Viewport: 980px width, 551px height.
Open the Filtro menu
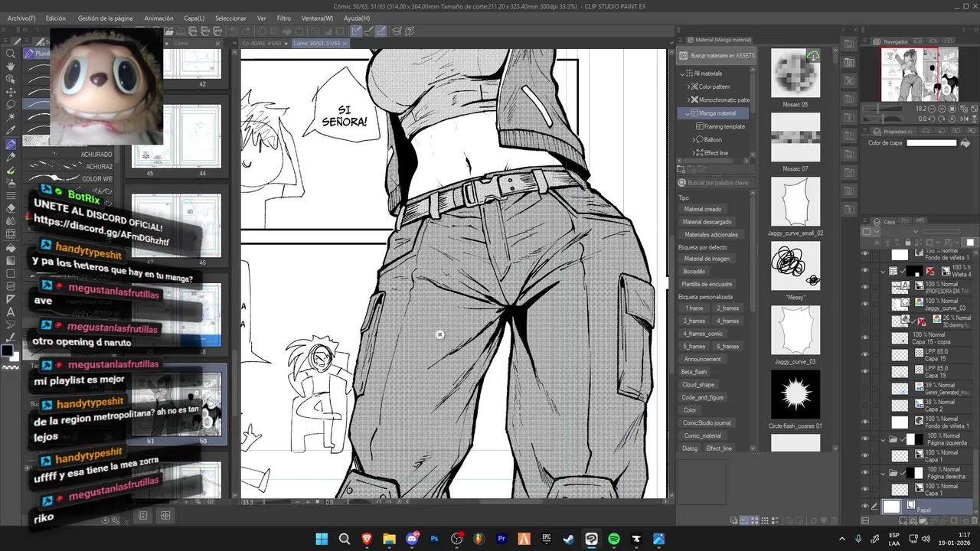[x=283, y=18]
